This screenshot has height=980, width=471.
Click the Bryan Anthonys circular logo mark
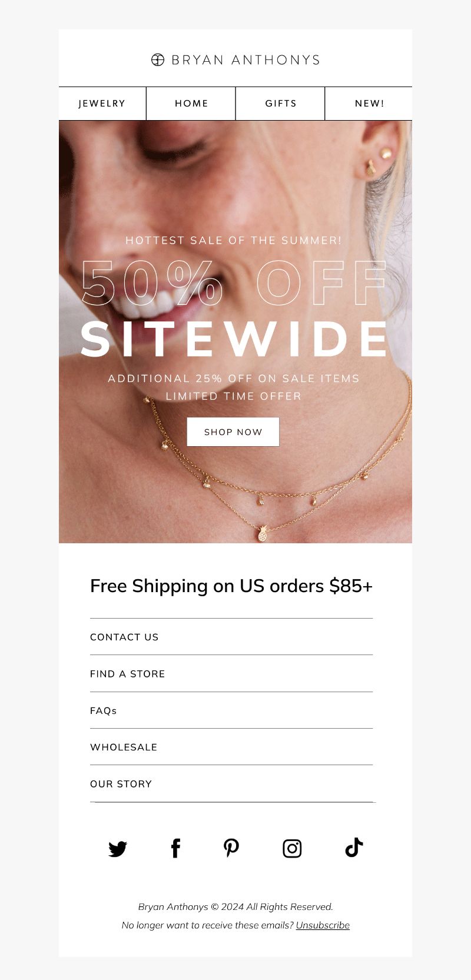coord(158,59)
